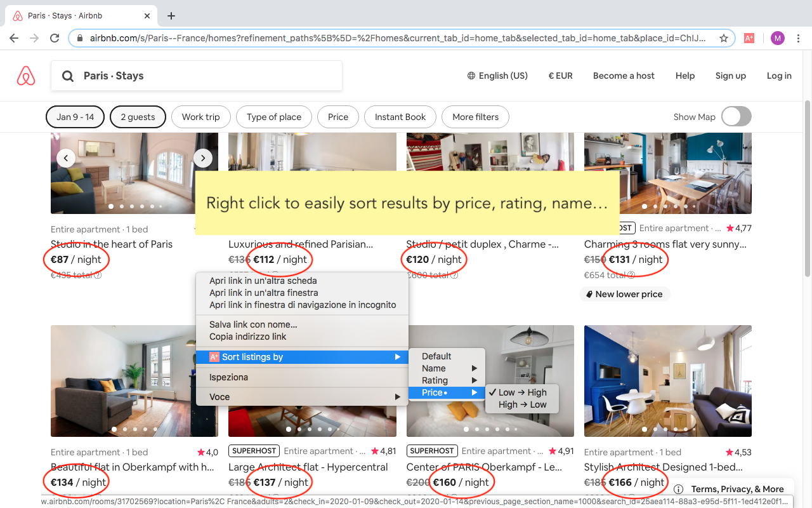This screenshot has width=812, height=508.
Task: Choose Salva link con nome
Action: point(301,324)
